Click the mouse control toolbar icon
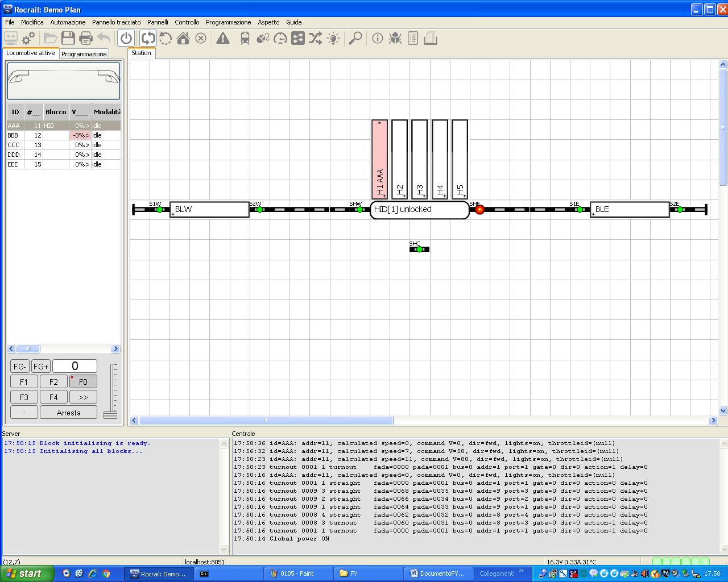Screen dimensions: 728x582 pos(263,38)
